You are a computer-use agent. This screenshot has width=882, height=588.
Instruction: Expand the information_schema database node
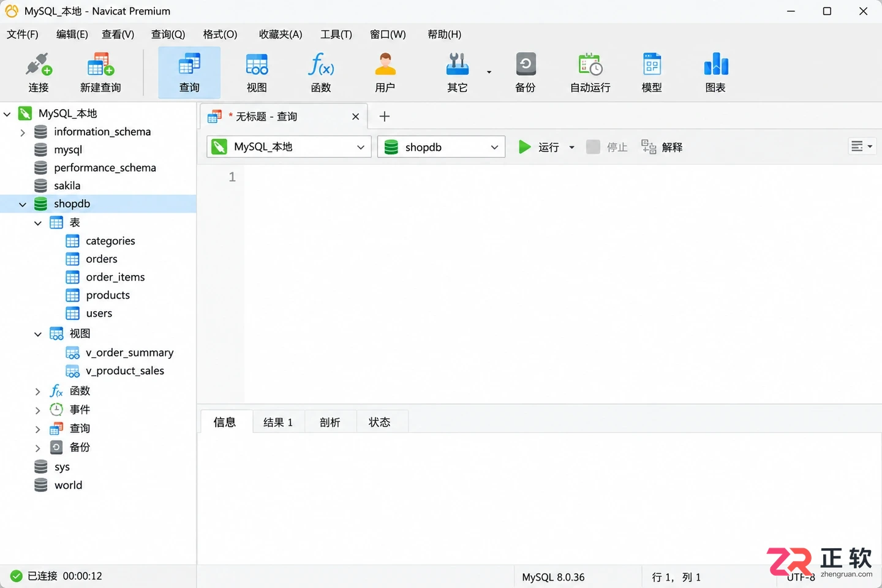[23, 132]
